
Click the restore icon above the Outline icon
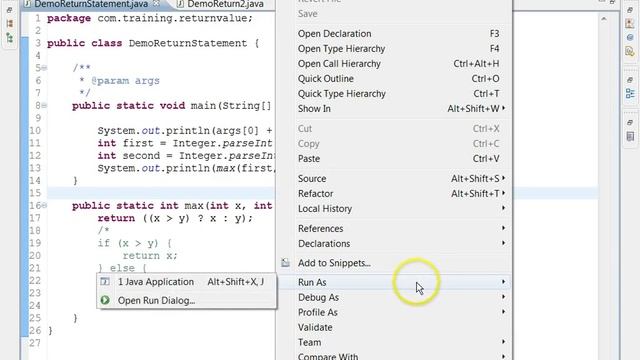(x=630, y=80)
